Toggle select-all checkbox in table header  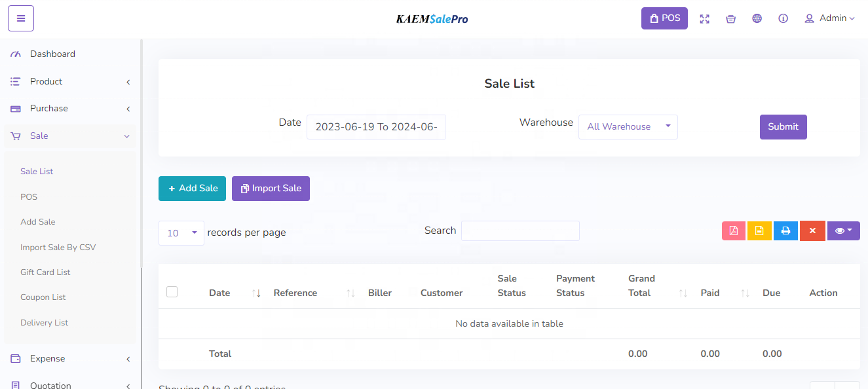point(172,292)
